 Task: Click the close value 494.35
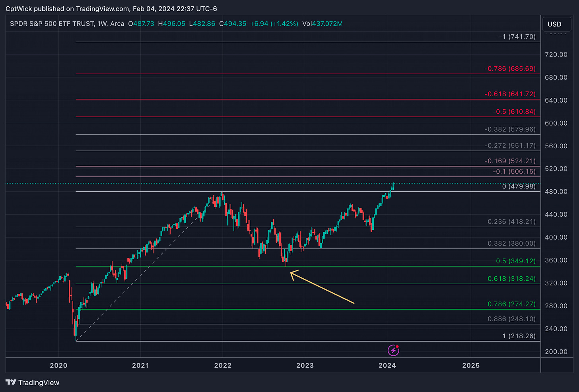[x=235, y=24]
